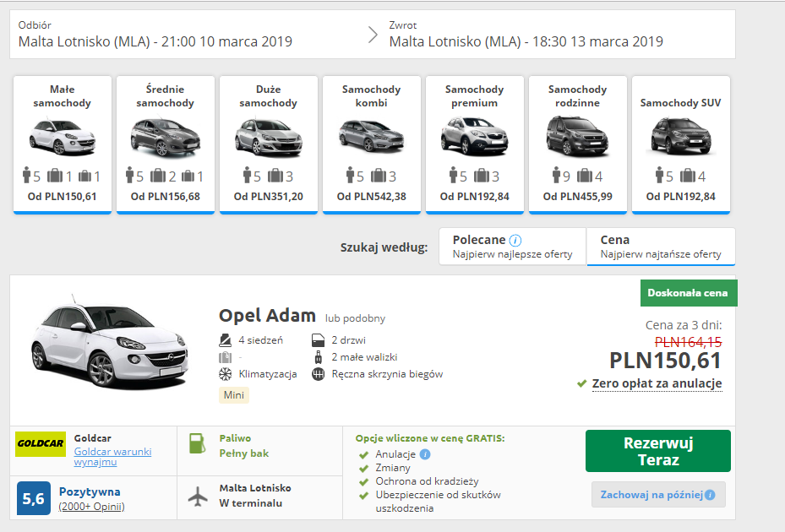
Task: Click the Samochody SUV car thumbnail
Action: [x=681, y=136]
